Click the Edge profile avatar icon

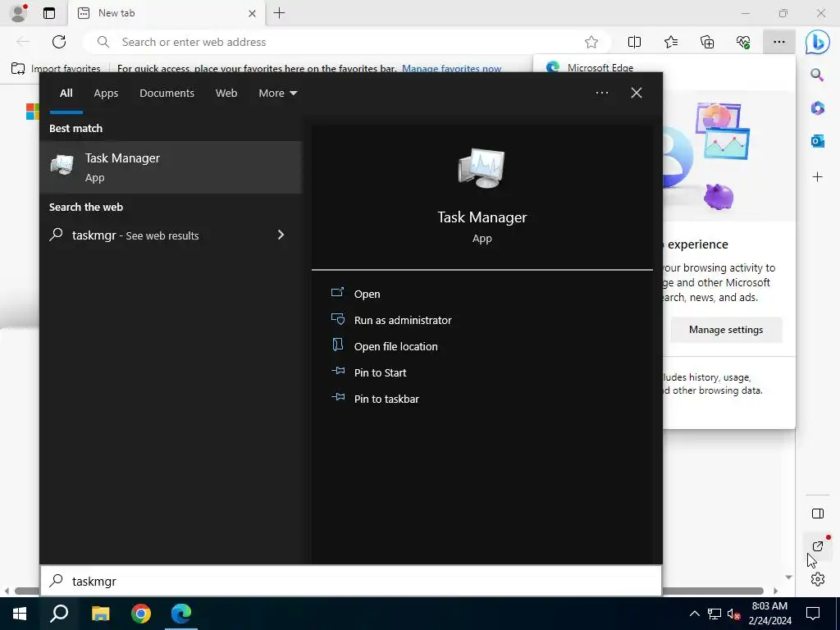tap(19, 13)
